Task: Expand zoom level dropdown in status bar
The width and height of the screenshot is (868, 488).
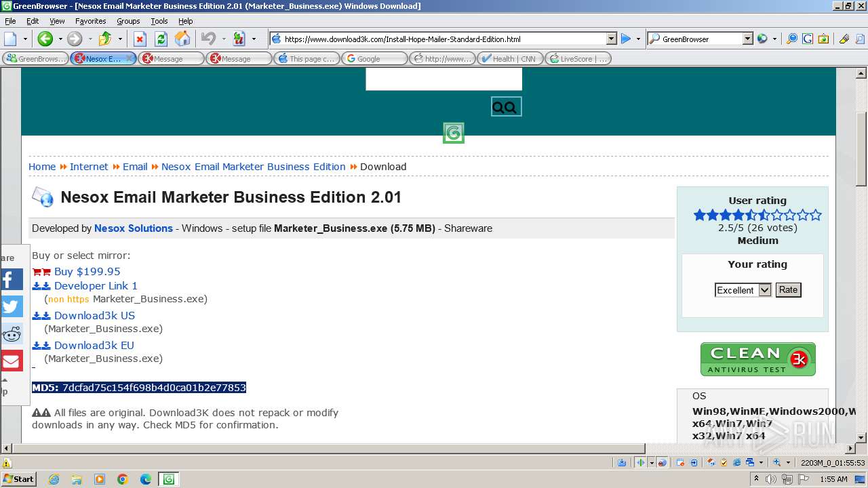Action: [789, 463]
